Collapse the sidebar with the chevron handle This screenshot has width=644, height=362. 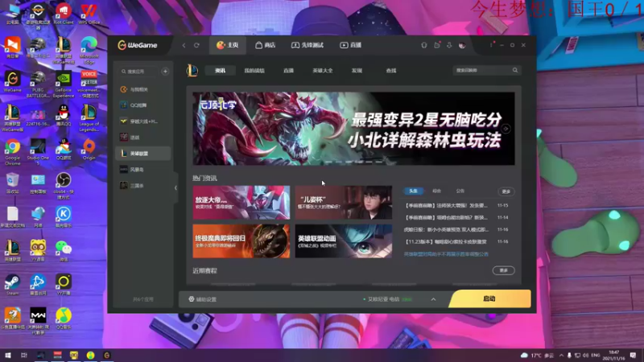click(175, 188)
